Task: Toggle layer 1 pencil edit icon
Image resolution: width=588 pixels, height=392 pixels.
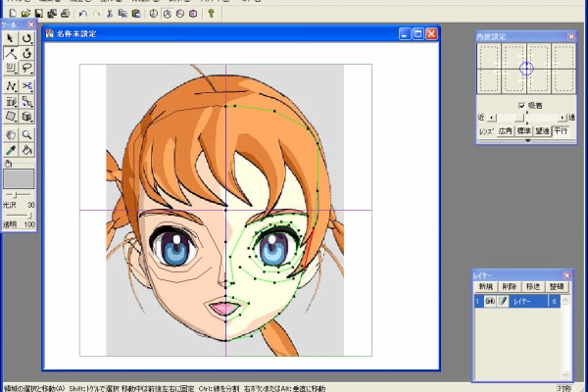Action: [502, 302]
